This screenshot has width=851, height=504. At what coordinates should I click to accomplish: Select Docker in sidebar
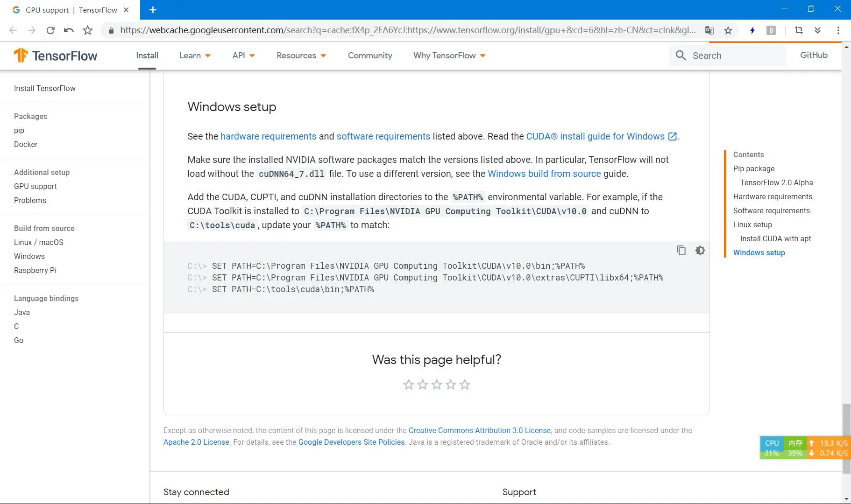click(x=26, y=144)
